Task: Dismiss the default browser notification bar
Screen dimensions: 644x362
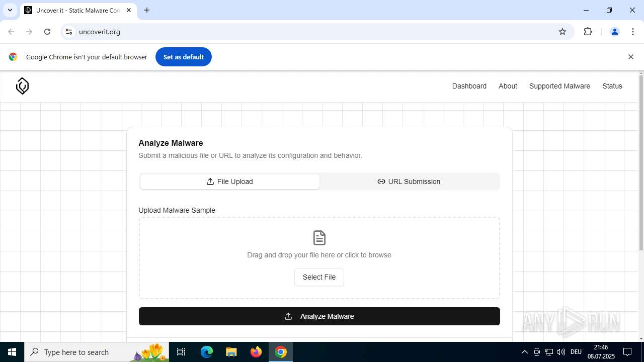Action: click(x=631, y=57)
